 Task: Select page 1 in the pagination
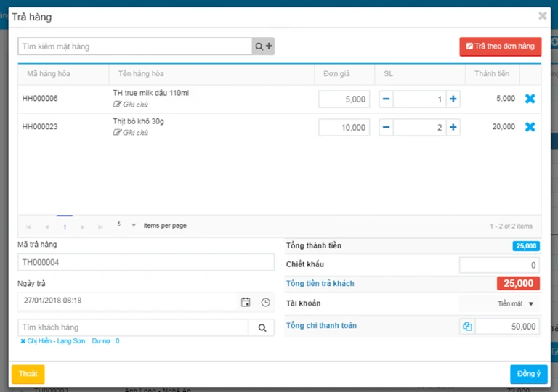(x=65, y=227)
